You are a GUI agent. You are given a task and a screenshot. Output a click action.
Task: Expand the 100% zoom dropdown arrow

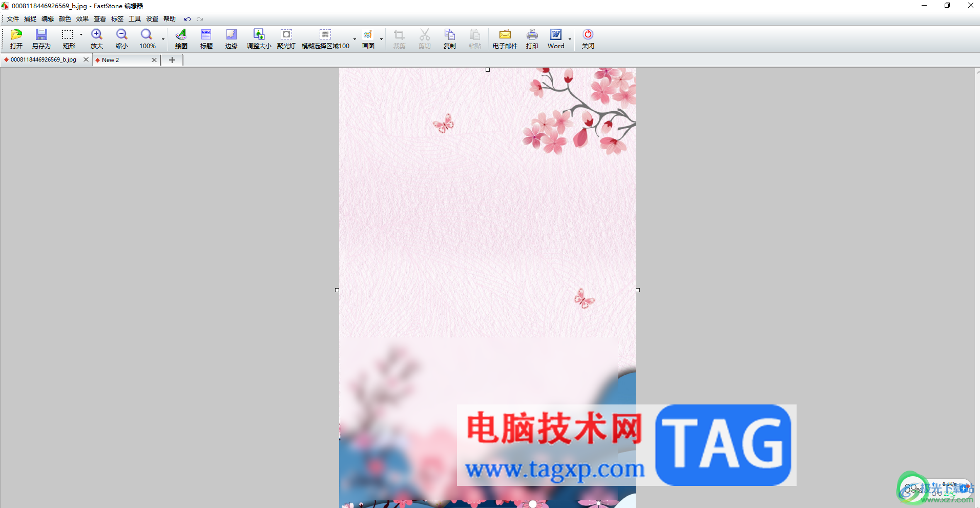pos(163,39)
